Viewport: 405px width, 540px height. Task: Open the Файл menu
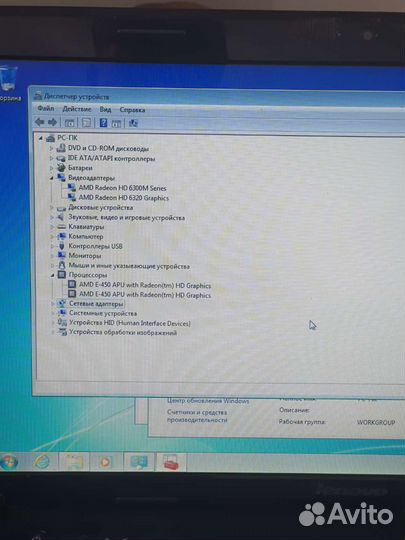(x=46, y=108)
